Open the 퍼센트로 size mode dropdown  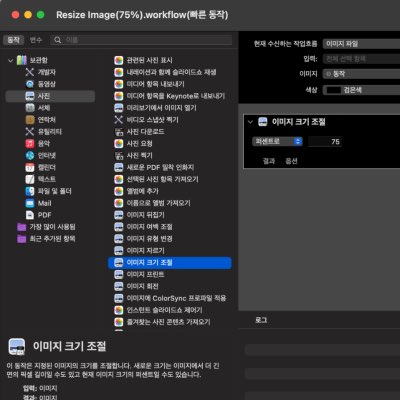(x=277, y=141)
